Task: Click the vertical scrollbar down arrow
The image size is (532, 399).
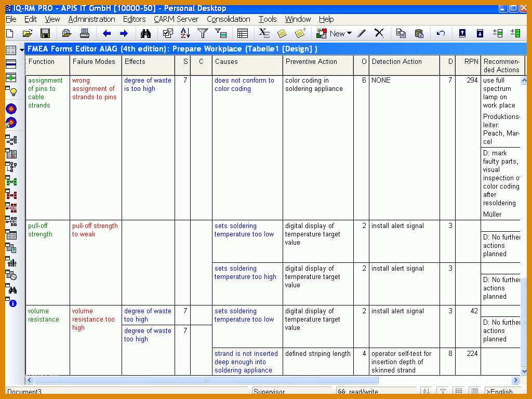Action: 524,371
